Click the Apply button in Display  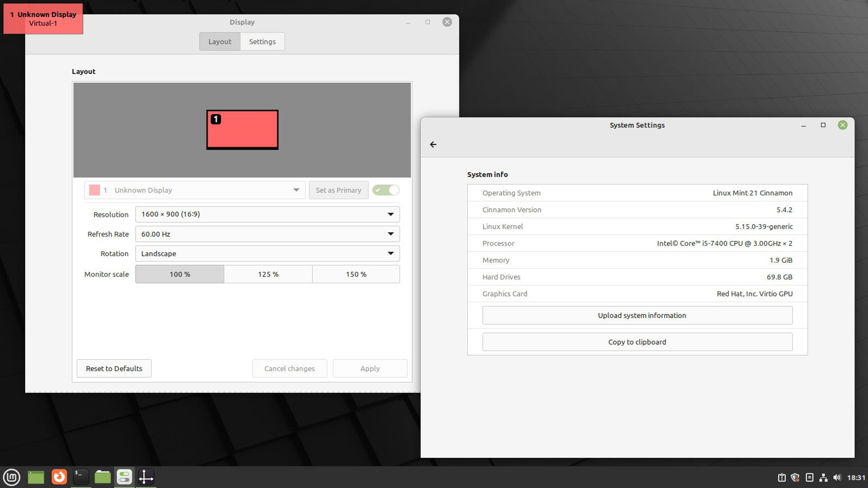pos(370,369)
